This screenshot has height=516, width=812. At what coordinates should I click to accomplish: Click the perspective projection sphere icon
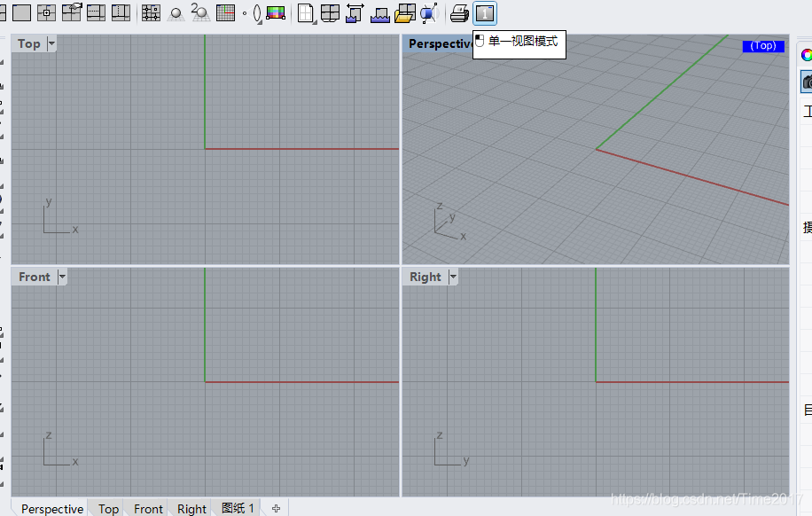(176, 13)
